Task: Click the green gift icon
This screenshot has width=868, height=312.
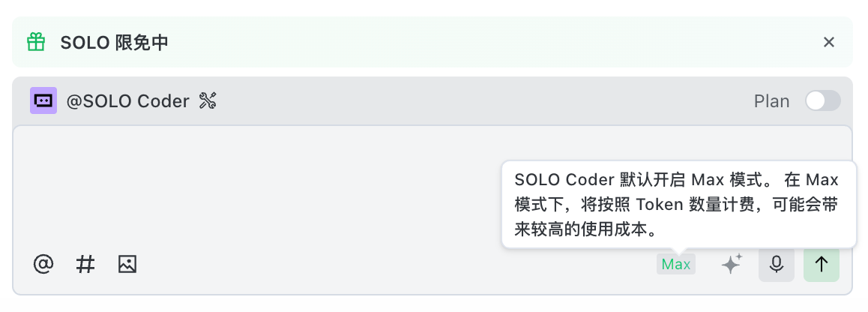Action: click(x=36, y=42)
